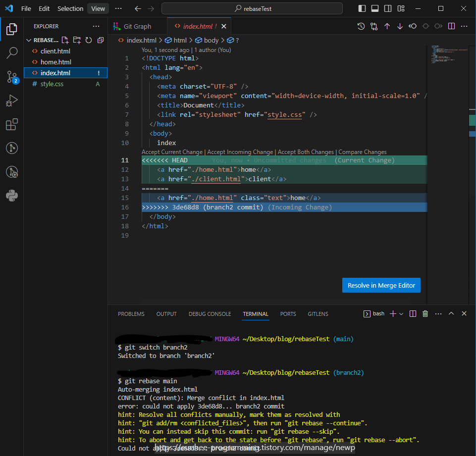Click the rebaseTest command center search box
This screenshot has height=456, width=476.
[x=252, y=8]
